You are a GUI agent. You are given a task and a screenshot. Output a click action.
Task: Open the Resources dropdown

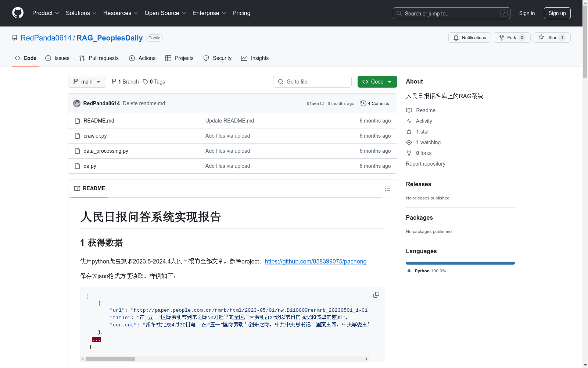(120, 13)
